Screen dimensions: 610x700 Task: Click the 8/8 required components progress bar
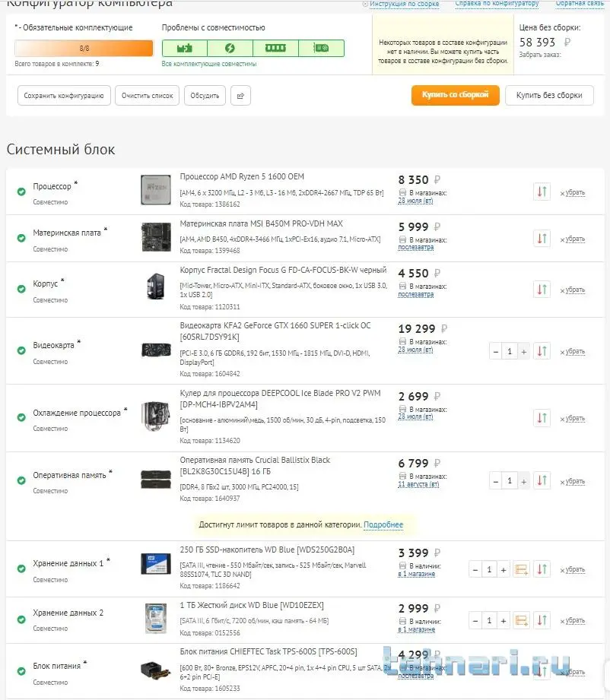pyautogui.click(x=84, y=48)
